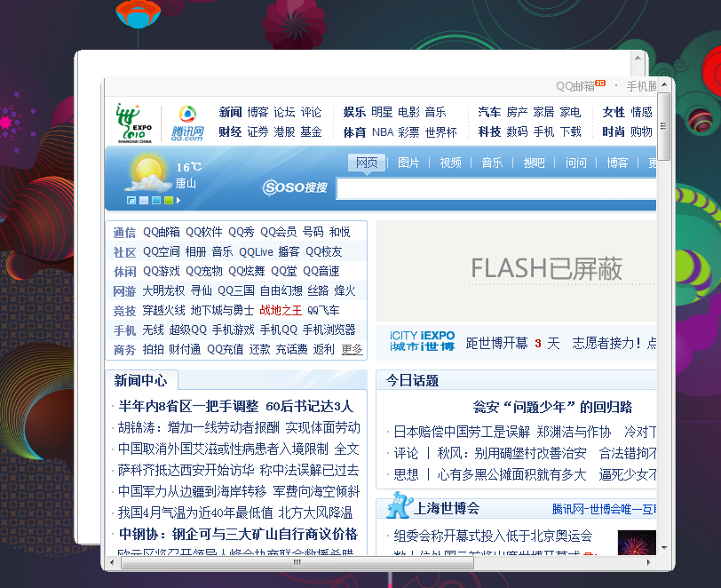Click the Tencent QQ.com logo
This screenshot has height=588, width=721.
pyautogui.click(x=187, y=123)
